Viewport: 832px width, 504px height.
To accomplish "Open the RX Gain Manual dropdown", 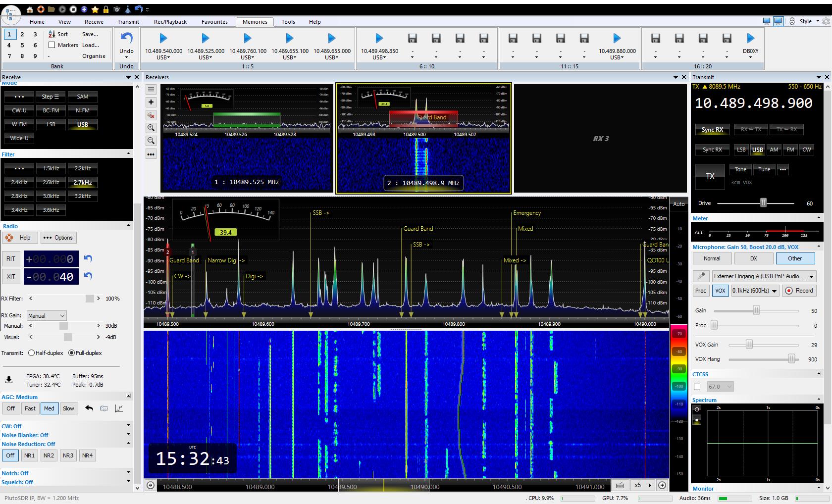I will pos(47,315).
